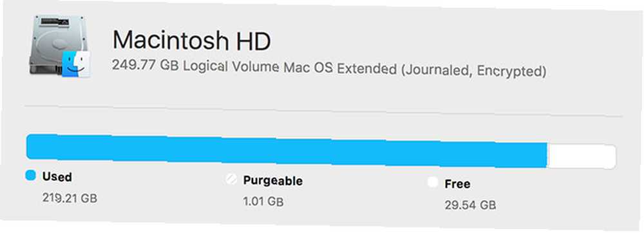644x233 pixels.
Task: Click the striped Purgeable legend icon
Action: 231,179
